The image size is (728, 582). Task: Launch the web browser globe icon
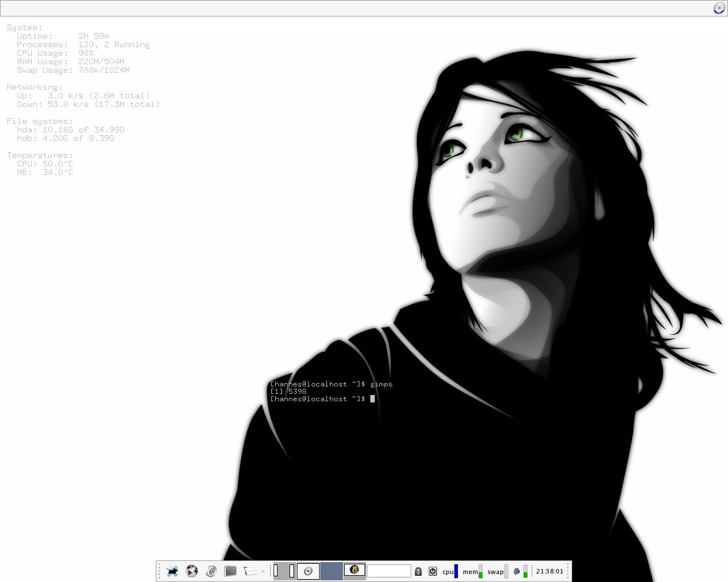[x=192, y=571]
